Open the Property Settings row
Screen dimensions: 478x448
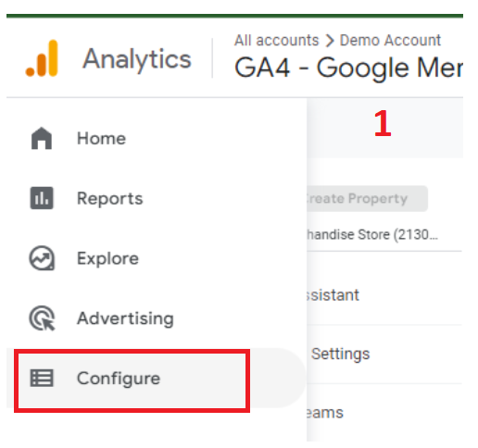click(384, 355)
